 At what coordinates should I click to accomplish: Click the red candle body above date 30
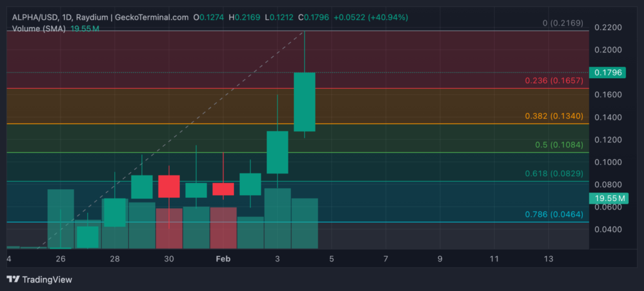(x=169, y=186)
